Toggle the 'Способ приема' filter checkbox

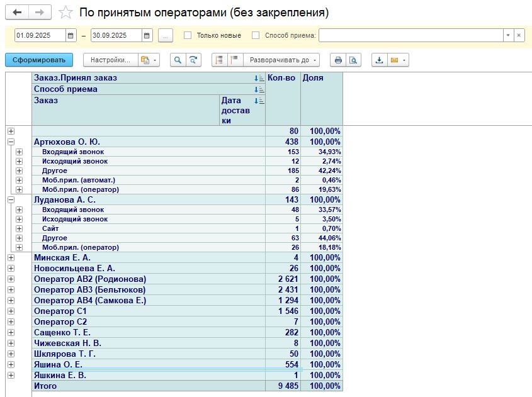pyautogui.click(x=256, y=36)
